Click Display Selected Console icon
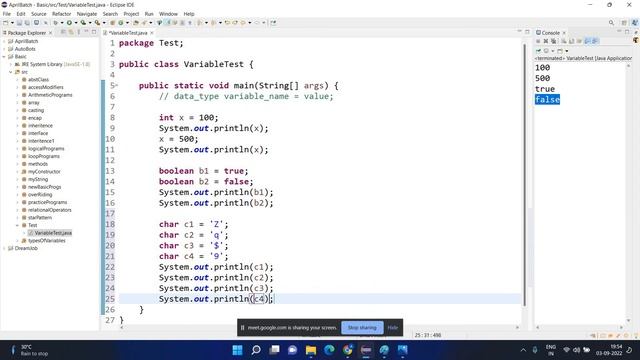 pyautogui.click(x=546, y=51)
